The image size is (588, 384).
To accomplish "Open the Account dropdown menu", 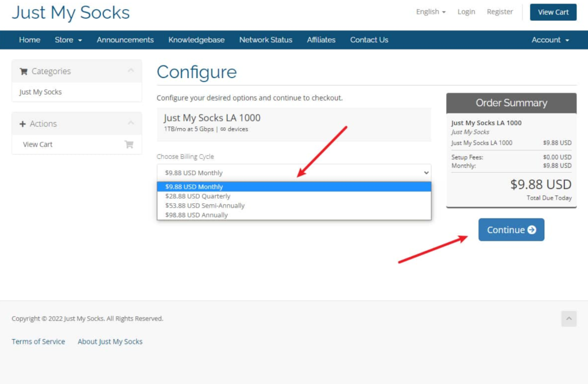I will pyautogui.click(x=550, y=40).
